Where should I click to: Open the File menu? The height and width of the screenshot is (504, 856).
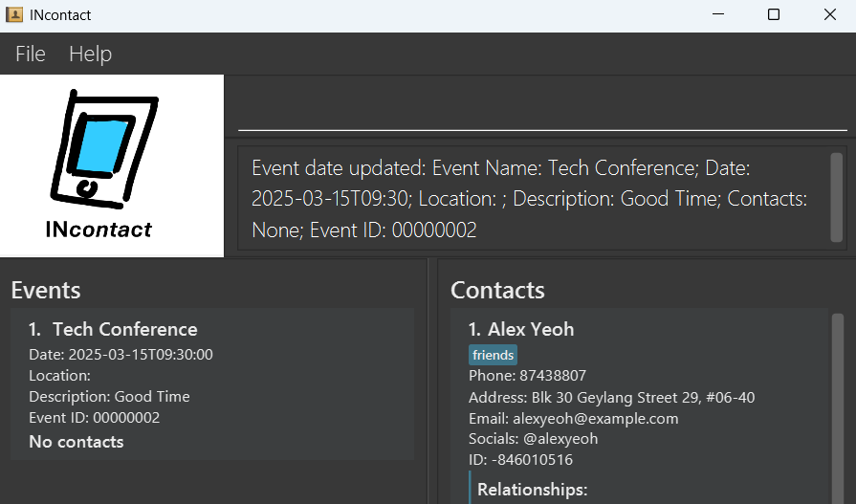coord(30,55)
